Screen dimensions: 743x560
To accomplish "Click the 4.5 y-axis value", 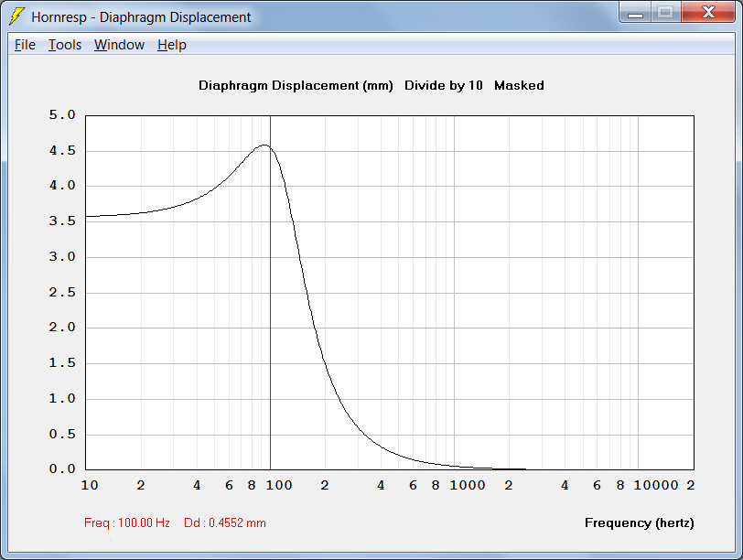I will point(62,151).
